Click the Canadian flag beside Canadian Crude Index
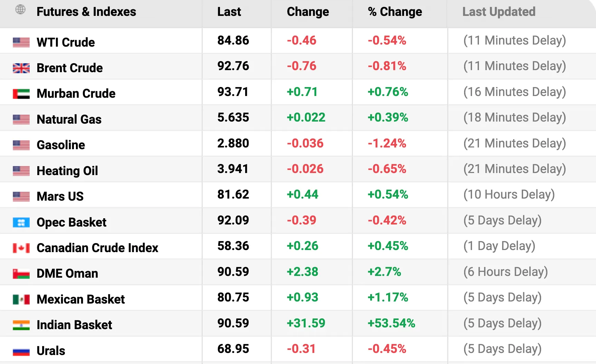 click(21, 248)
